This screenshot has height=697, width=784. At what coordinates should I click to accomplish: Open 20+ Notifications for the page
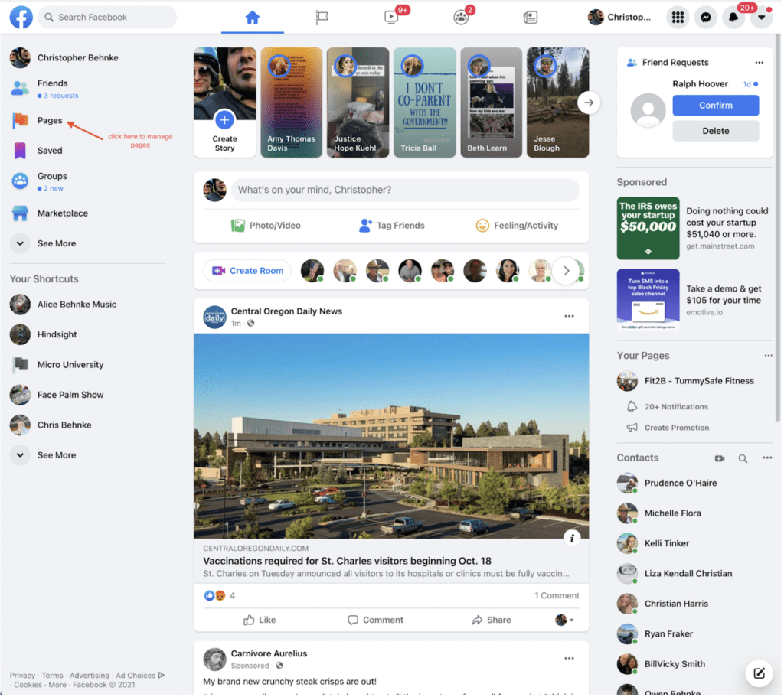(667, 407)
